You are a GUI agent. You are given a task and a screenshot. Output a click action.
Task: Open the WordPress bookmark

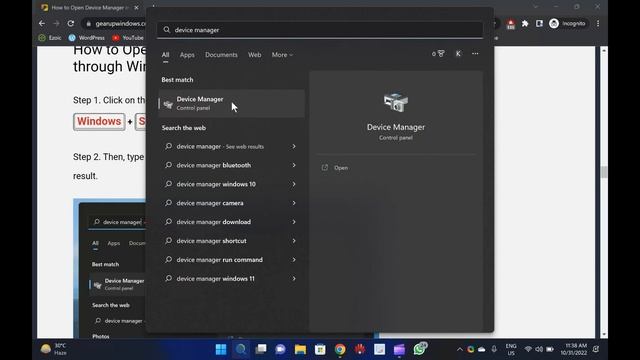pyautogui.click(x=87, y=38)
